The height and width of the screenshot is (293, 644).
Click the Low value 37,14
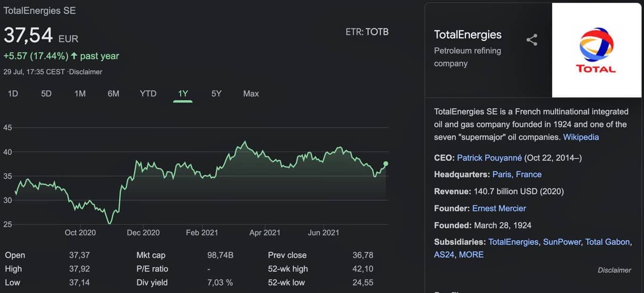pyautogui.click(x=79, y=283)
